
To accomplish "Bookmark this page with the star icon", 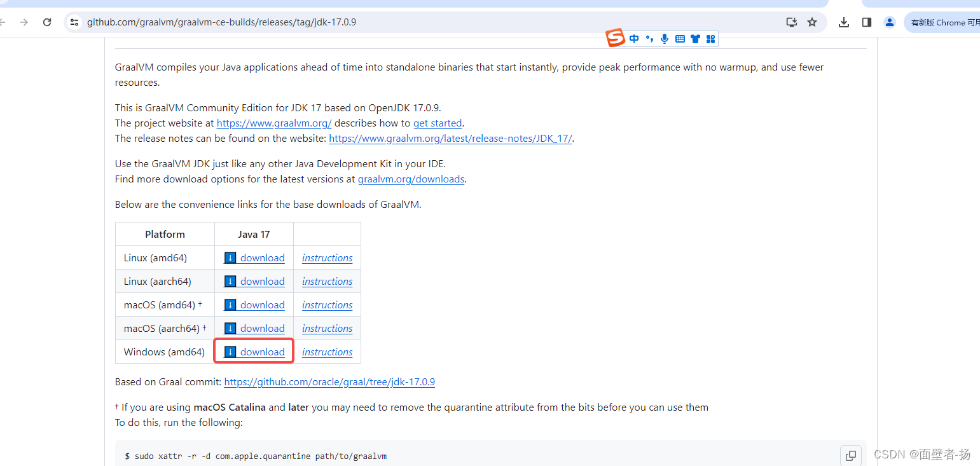I will tap(812, 22).
